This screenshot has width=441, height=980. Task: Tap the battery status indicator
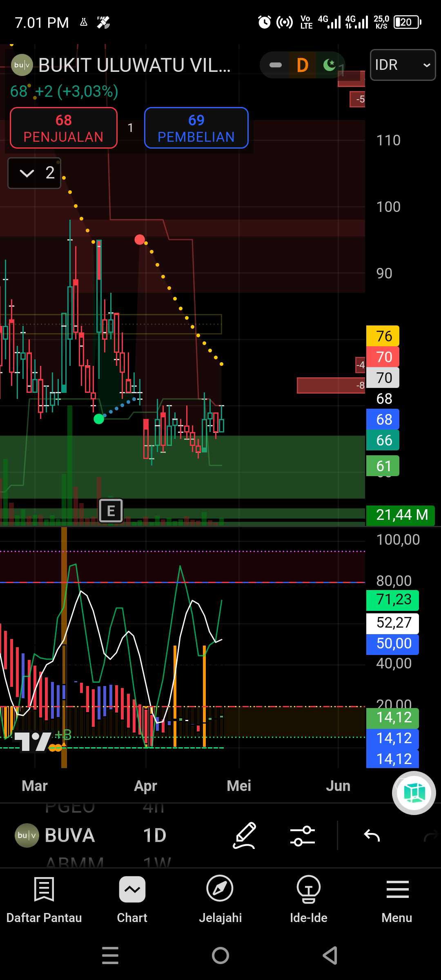[408, 22]
